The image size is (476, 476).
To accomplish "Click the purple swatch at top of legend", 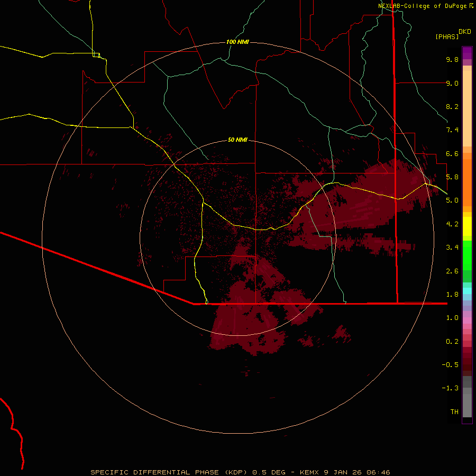I will (467, 53).
